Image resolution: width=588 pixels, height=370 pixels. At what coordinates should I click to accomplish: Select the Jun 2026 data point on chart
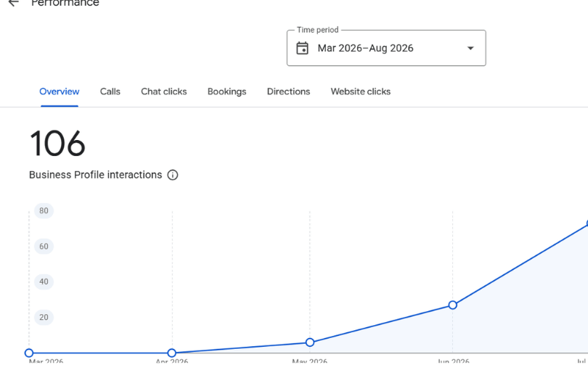(453, 305)
